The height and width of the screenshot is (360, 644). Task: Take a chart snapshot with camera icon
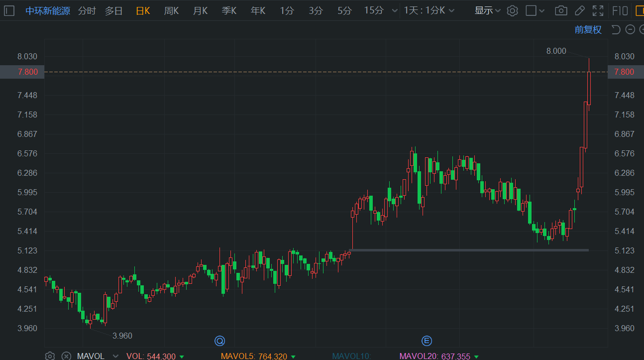click(x=561, y=10)
